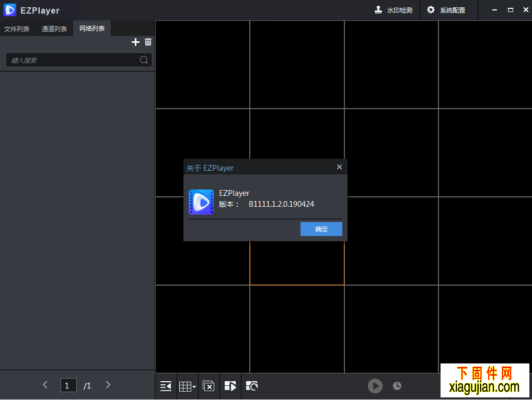Image resolution: width=532 pixels, height=400 pixels.
Task: Open 系统配置 system configuration
Action: pos(446,10)
